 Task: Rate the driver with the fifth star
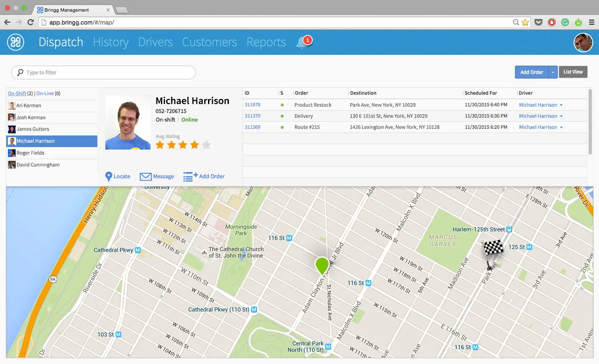[x=206, y=145]
